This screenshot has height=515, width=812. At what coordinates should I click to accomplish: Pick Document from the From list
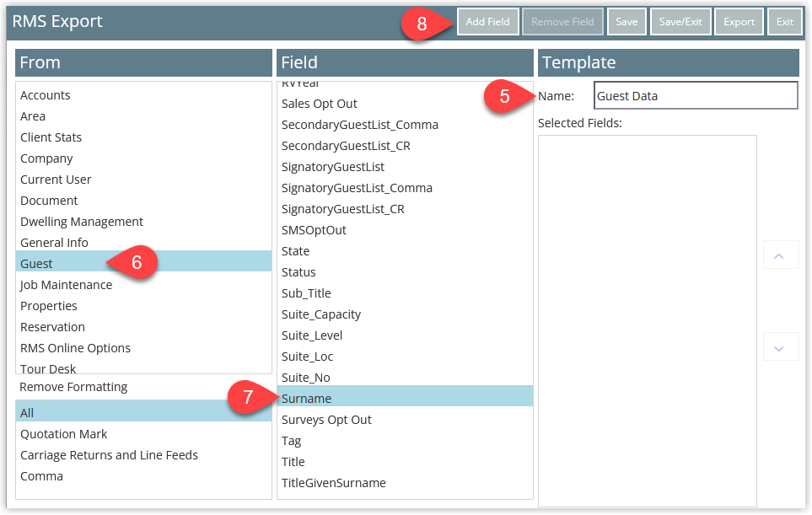143,201
